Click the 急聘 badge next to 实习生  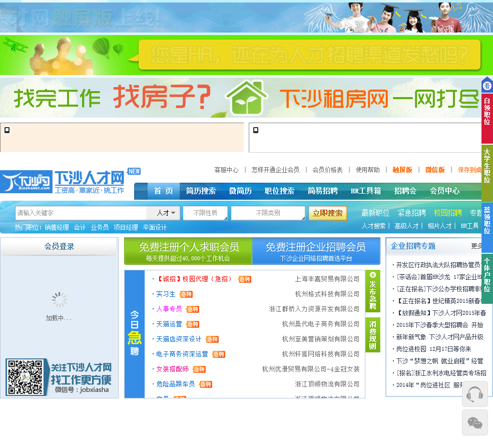coord(186,294)
